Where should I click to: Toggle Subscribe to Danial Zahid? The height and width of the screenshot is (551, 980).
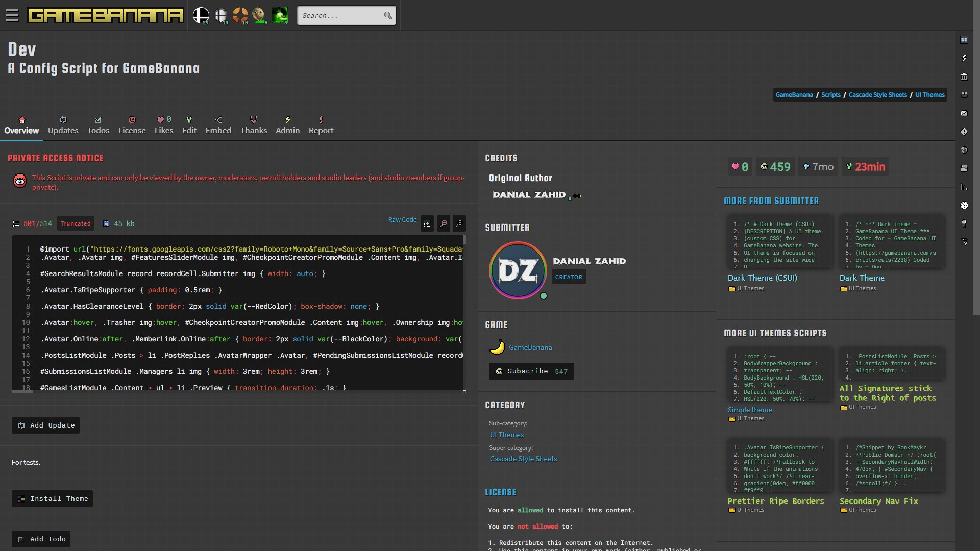point(531,371)
